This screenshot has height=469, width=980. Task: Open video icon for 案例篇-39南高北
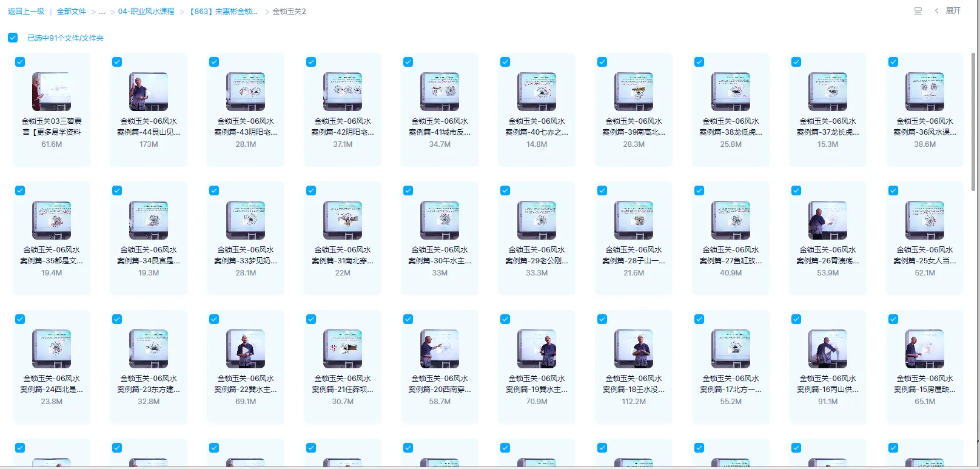pos(634,92)
